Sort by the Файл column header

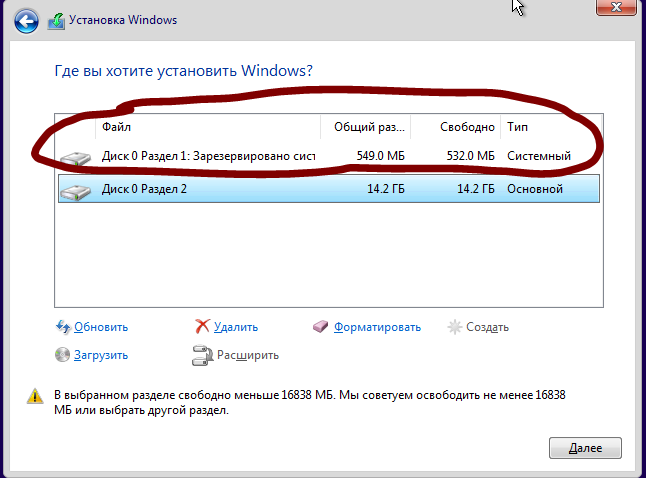pos(208,127)
